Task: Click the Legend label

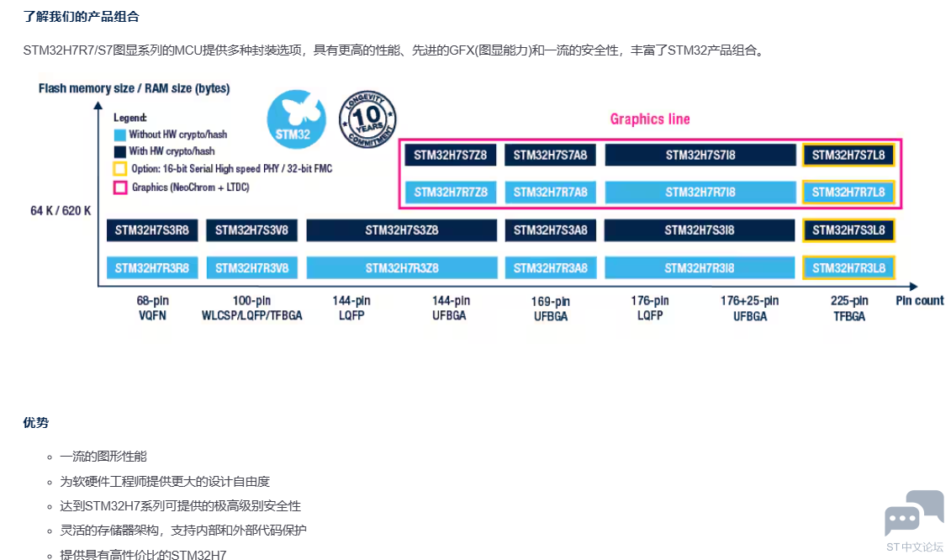Action: tap(129, 118)
